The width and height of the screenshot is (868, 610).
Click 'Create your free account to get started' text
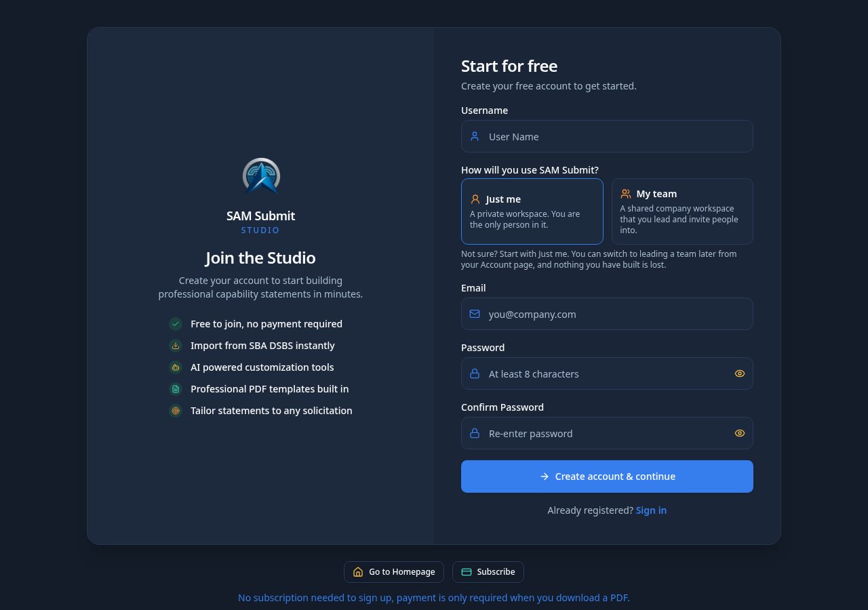point(549,86)
